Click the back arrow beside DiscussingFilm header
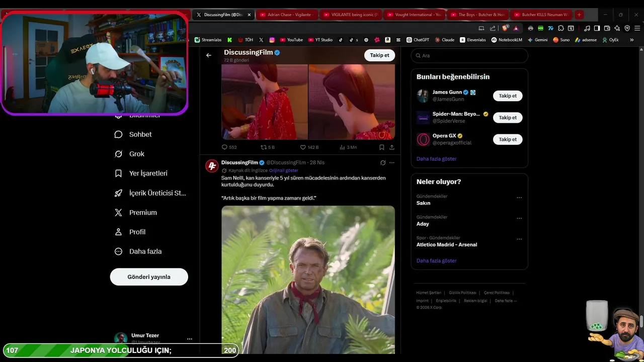The width and height of the screenshot is (644, 362). [x=209, y=55]
